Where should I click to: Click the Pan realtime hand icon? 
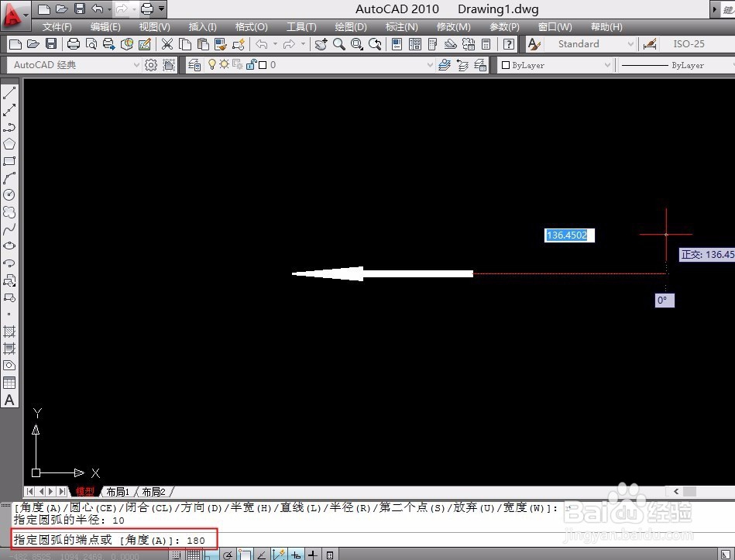pyautogui.click(x=321, y=44)
